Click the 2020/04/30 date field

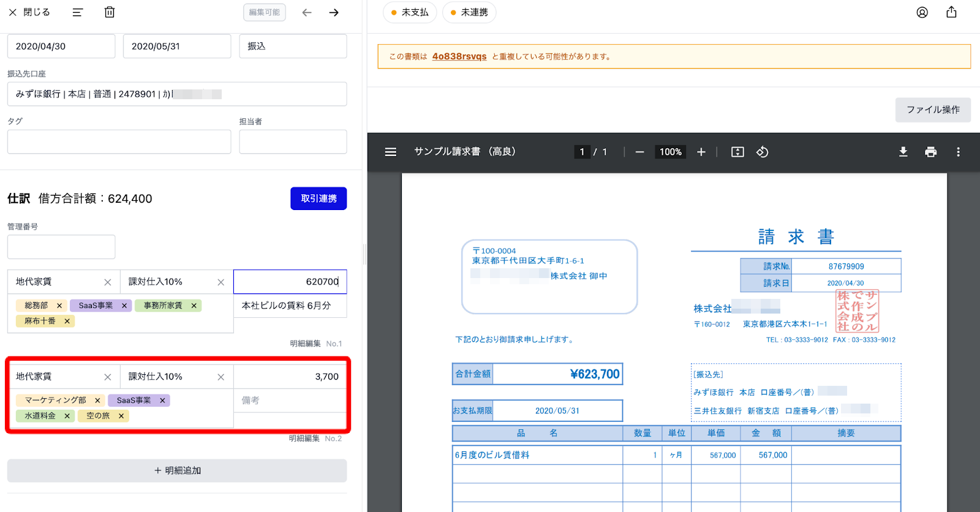point(61,46)
